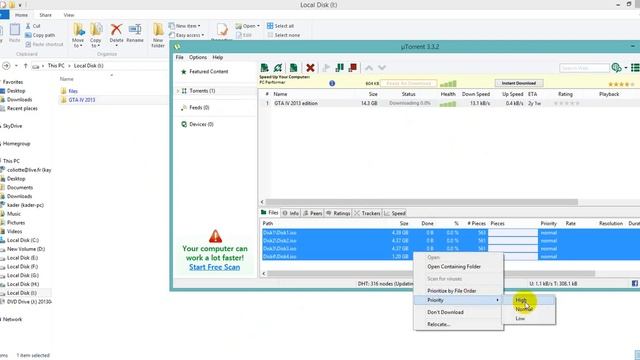The width and height of the screenshot is (640, 360).
Task: Click Name column header in torrent list
Action: click(280, 94)
